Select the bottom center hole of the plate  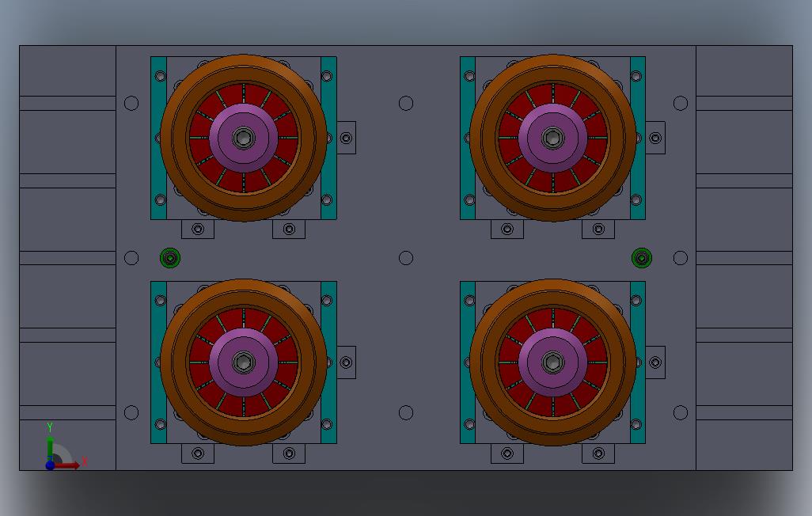pyautogui.click(x=406, y=412)
